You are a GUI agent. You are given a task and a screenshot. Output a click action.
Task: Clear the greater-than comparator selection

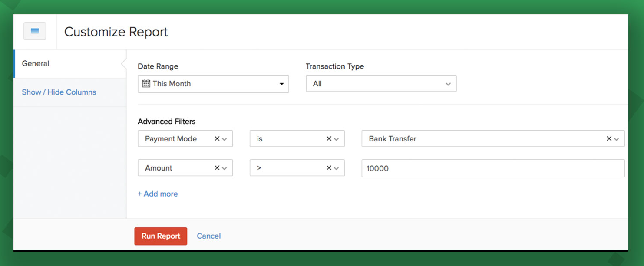coord(329,168)
